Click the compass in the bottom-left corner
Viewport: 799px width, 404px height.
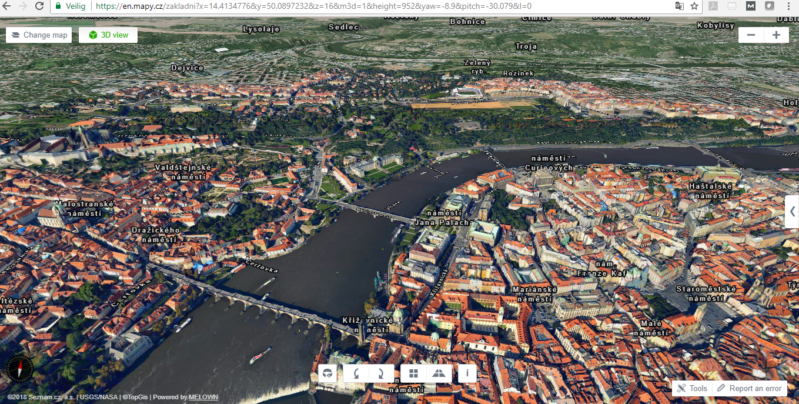pyautogui.click(x=19, y=369)
